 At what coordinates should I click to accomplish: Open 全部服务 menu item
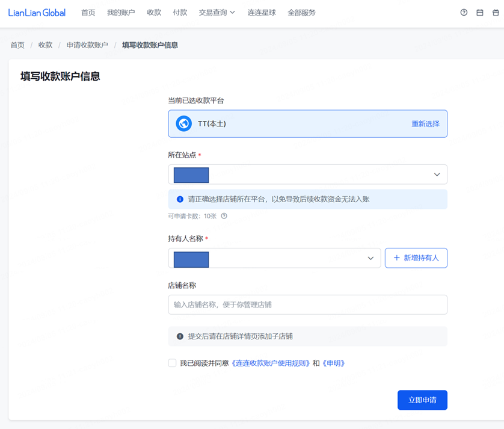pyautogui.click(x=301, y=13)
